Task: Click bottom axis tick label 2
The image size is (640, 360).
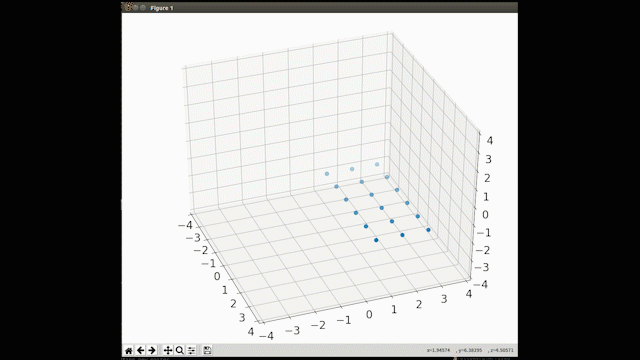Action: coord(419,304)
